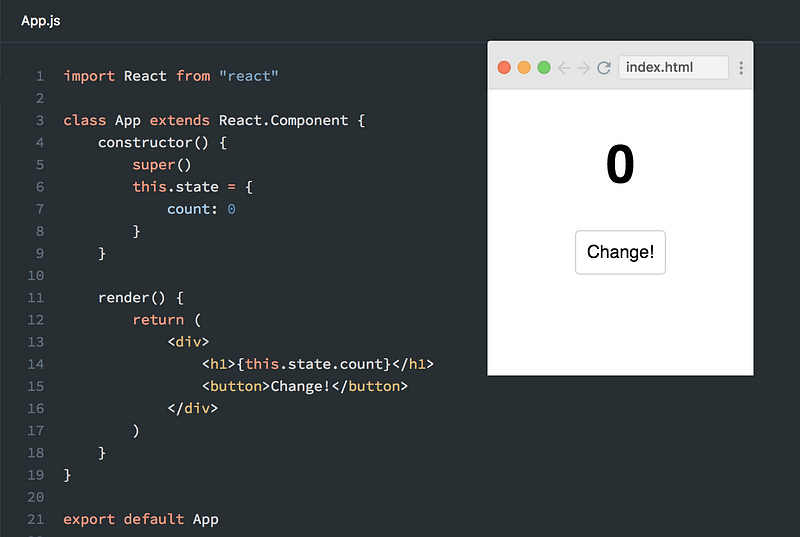800x537 pixels.
Task: Click line number 11 in the gutter
Action: pos(36,297)
